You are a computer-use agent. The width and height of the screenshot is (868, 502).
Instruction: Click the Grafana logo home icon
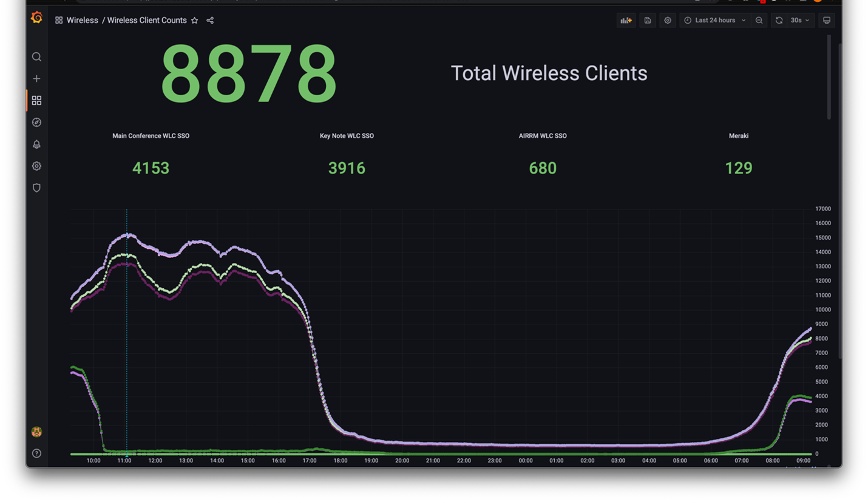coord(36,18)
